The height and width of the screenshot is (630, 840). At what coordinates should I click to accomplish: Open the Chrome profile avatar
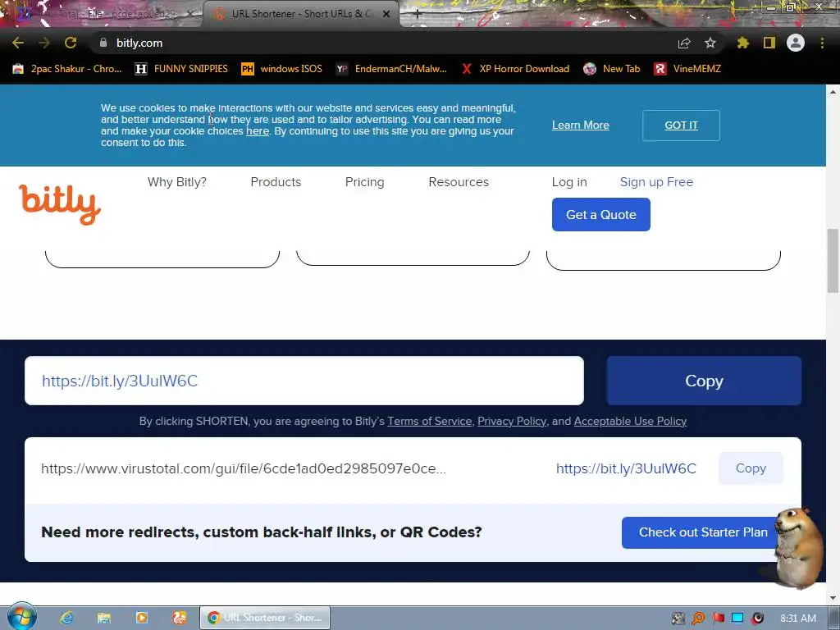(x=796, y=43)
